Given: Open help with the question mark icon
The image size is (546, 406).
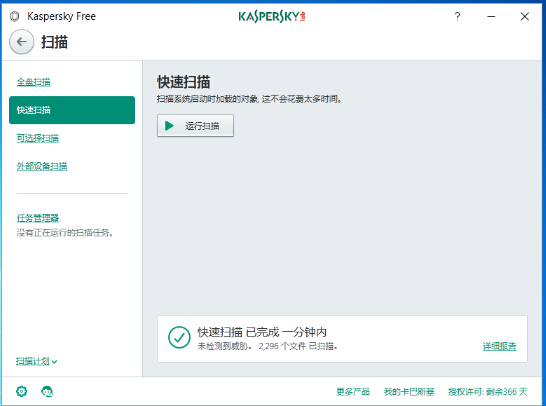Looking at the screenshot, I should (x=457, y=16).
